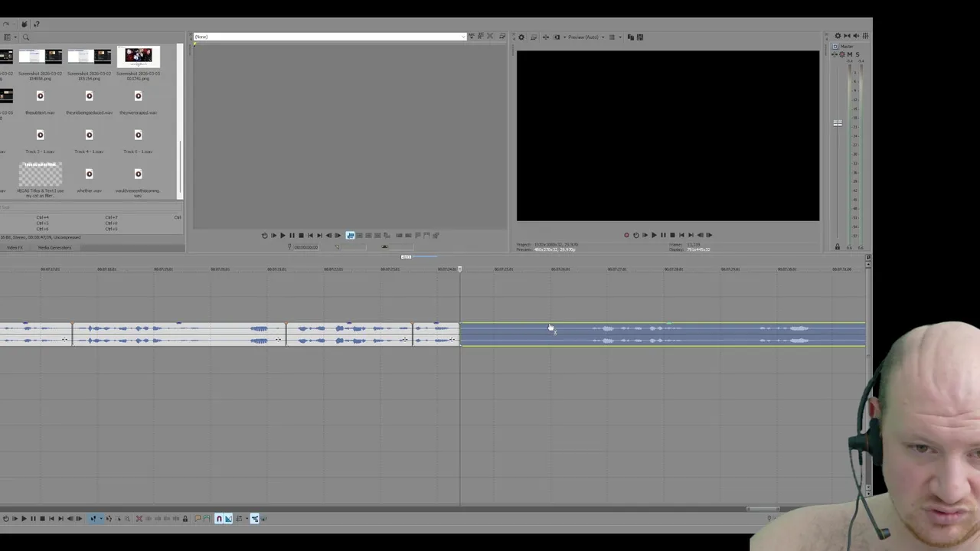Viewport: 980px width, 551px height.
Task: Click Master automation settings gear icon
Action: point(842,54)
